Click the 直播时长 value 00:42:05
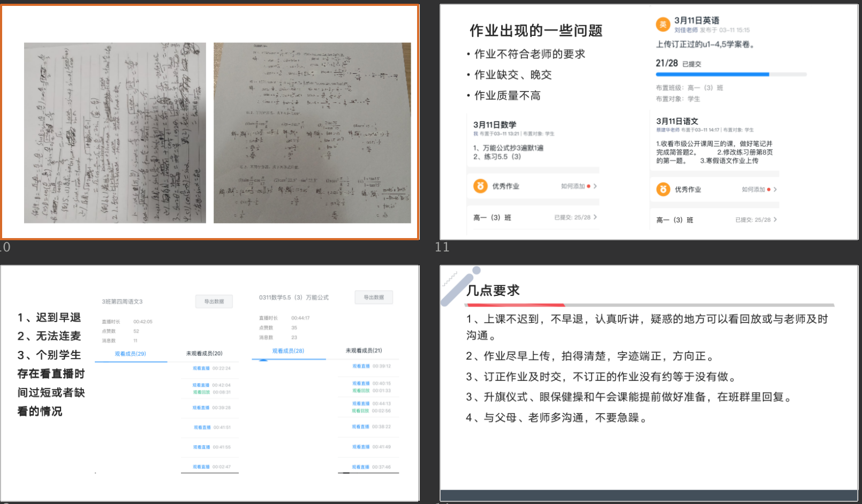 [x=143, y=322]
